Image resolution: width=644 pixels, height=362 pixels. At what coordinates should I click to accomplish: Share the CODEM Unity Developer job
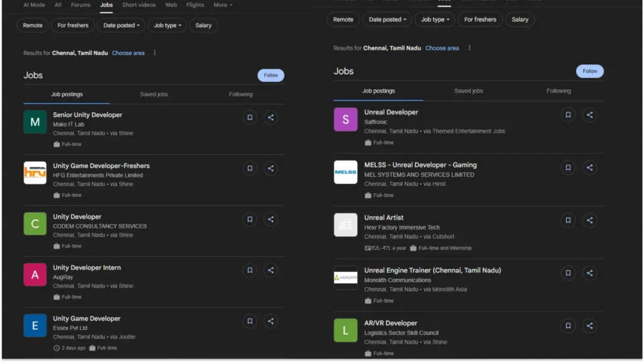270,219
